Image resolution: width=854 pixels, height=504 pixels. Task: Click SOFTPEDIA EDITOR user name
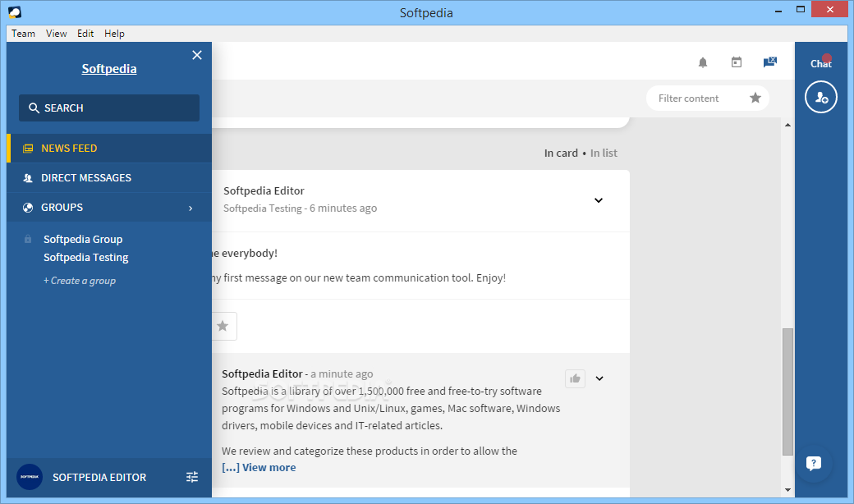coord(99,478)
